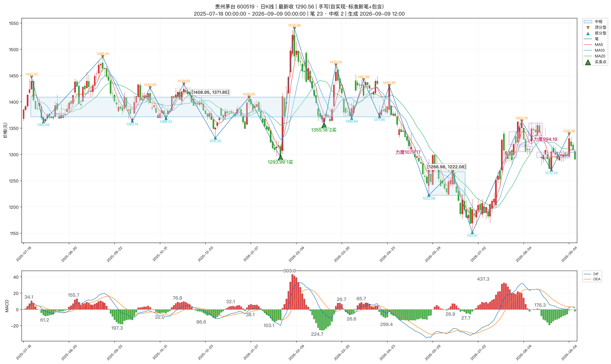The width and height of the screenshot is (611, 364).
Task: Click the 1426.90 peak price label
Action: [150, 85]
